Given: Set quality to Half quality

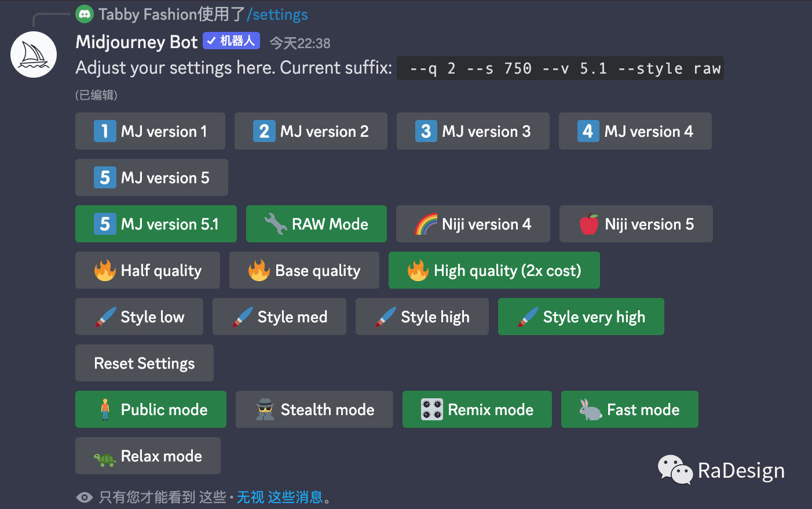Looking at the screenshot, I should 148,270.
